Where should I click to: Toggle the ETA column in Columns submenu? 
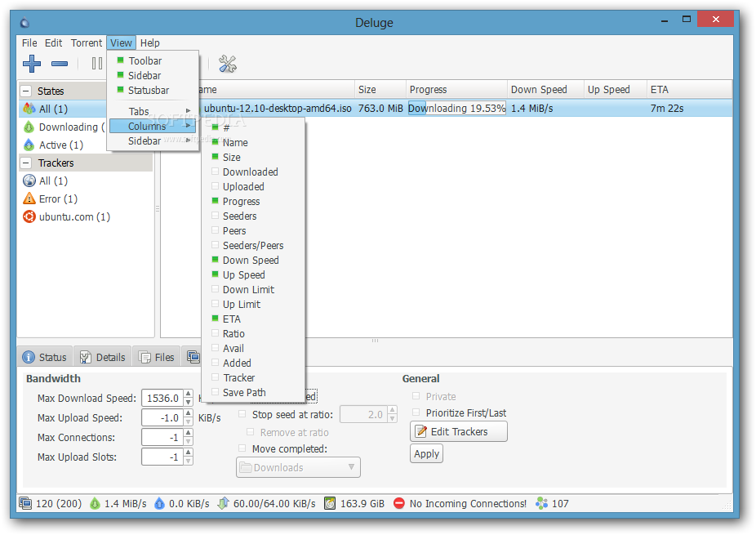pyautogui.click(x=254, y=319)
